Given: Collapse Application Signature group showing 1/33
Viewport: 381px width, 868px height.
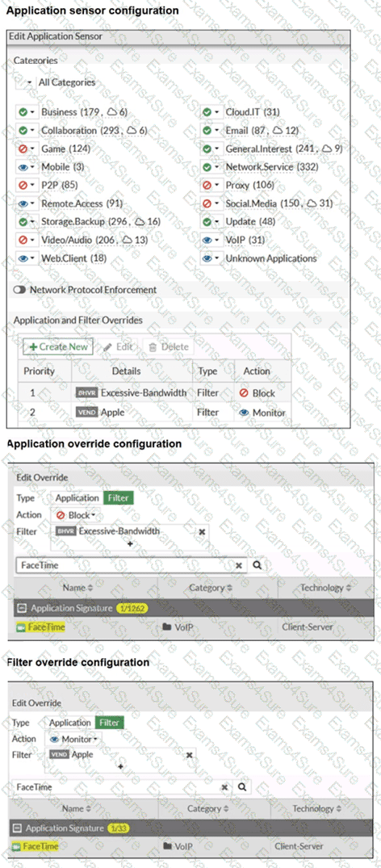Looking at the screenshot, I should click(x=16, y=828).
